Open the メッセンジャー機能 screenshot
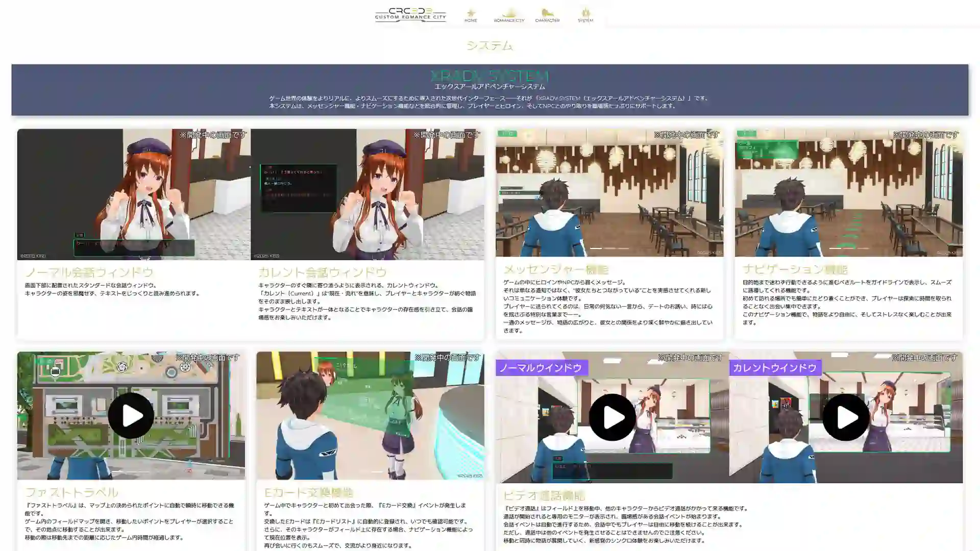980x551 pixels. click(609, 193)
